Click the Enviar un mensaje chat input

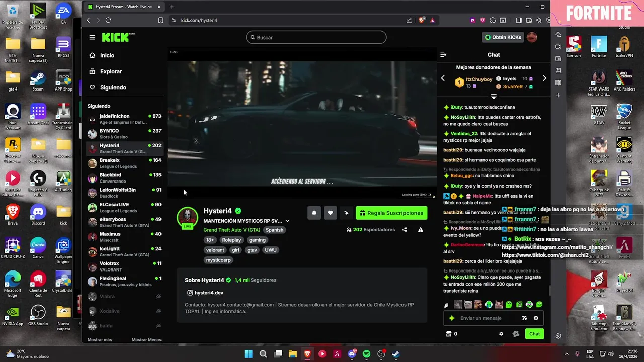pyautogui.click(x=493, y=318)
